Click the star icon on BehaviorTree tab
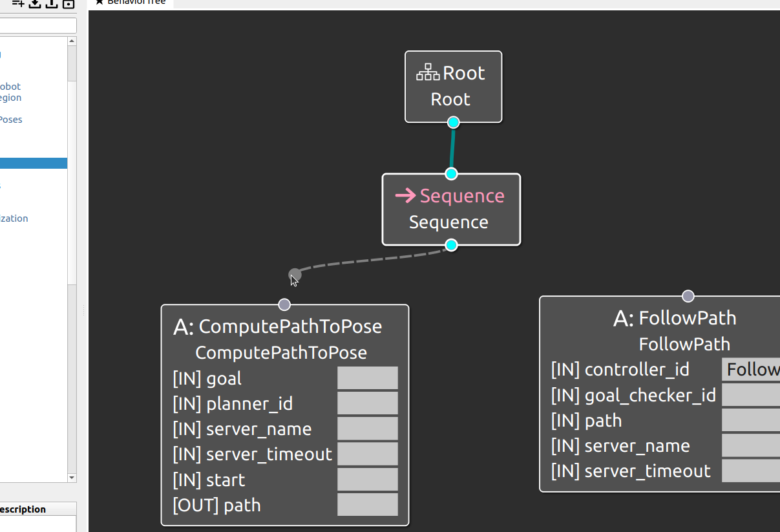Screen dimensions: 780x532 click(99, 2)
